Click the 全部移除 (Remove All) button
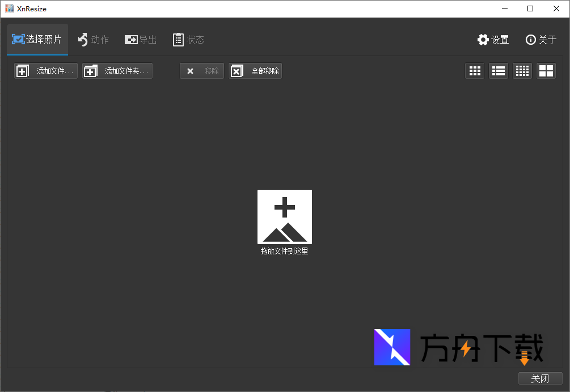 pos(255,71)
